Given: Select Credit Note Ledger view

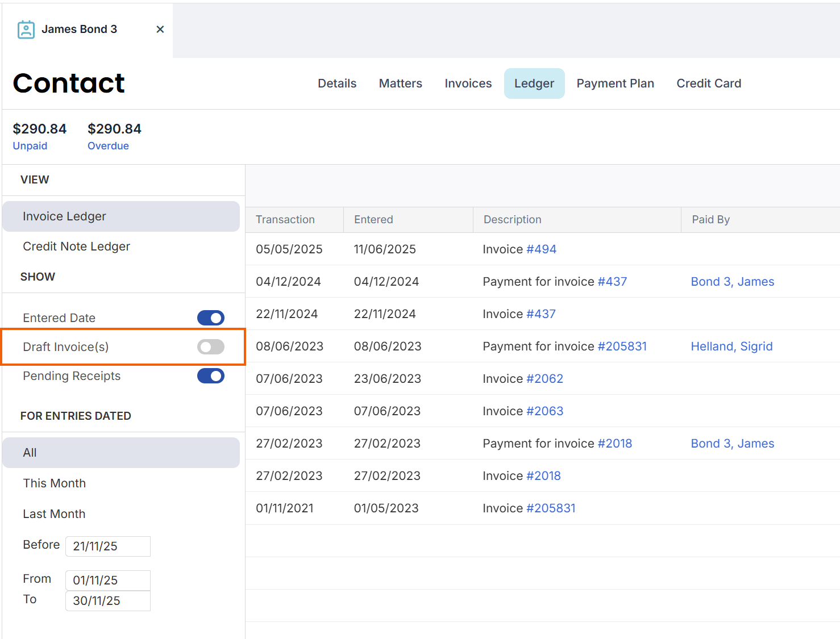Looking at the screenshot, I should [x=76, y=247].
